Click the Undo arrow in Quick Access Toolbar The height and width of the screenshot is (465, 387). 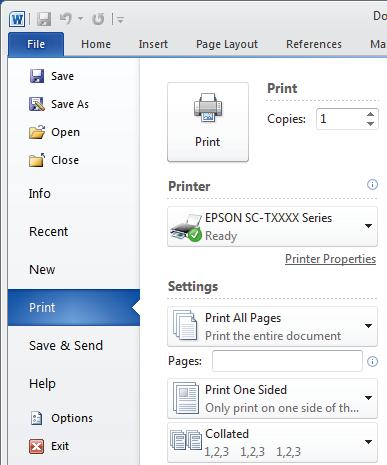click(x=66, y=19)
